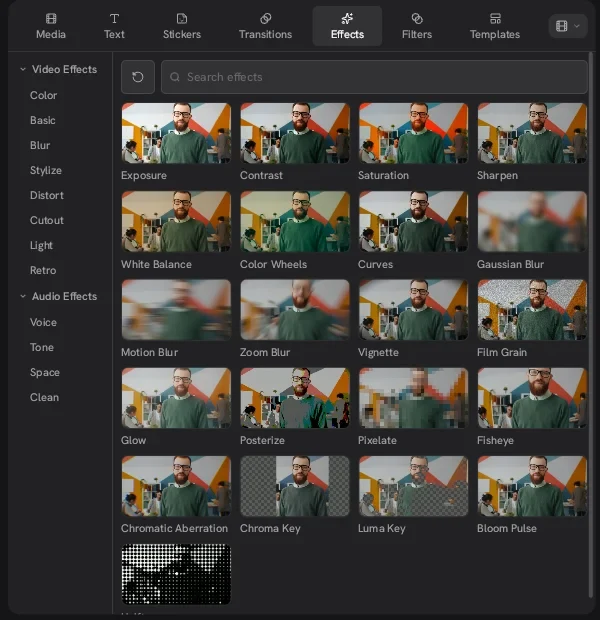Choose the Space audio category
600x620 pixels.
(45, 372)
